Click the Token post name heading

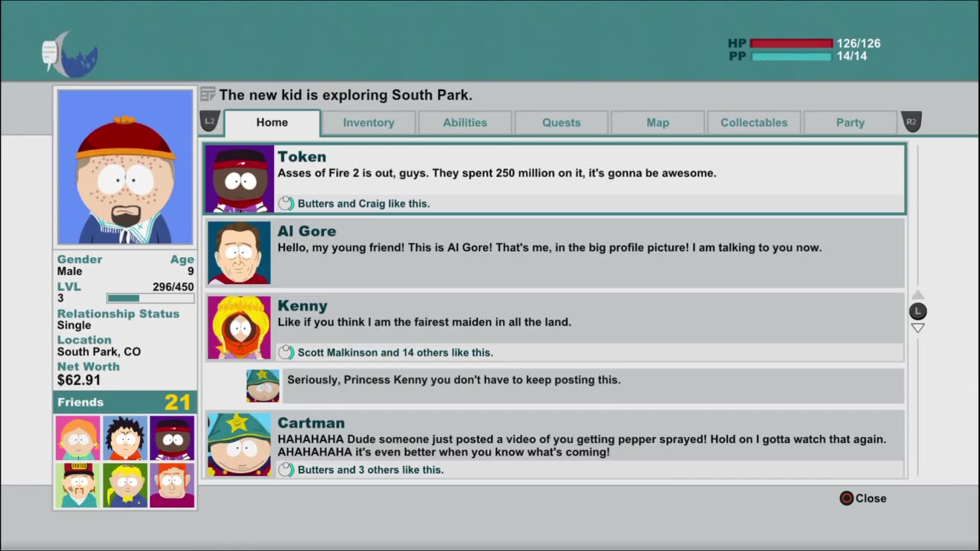pos(302,157)
